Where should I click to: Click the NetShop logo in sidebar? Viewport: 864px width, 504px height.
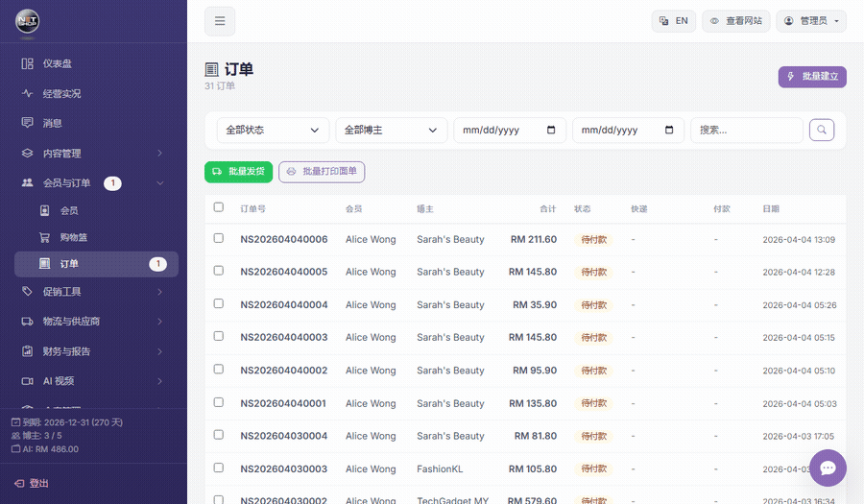tap(27, 21)
